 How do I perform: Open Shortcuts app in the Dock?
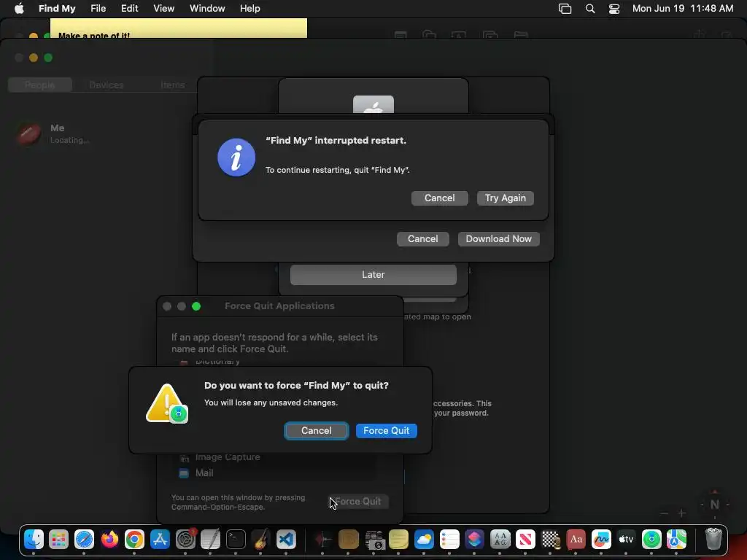[x=474, y=540]
